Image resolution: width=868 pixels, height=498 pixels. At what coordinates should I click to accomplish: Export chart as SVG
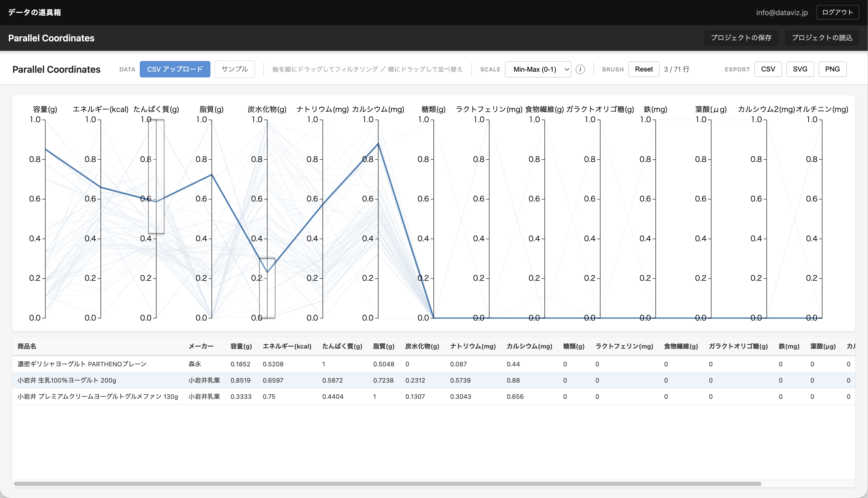point(800,69)
